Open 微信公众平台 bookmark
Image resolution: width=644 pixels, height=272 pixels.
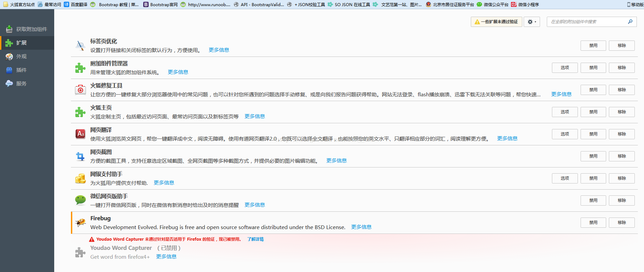(493, 4)
